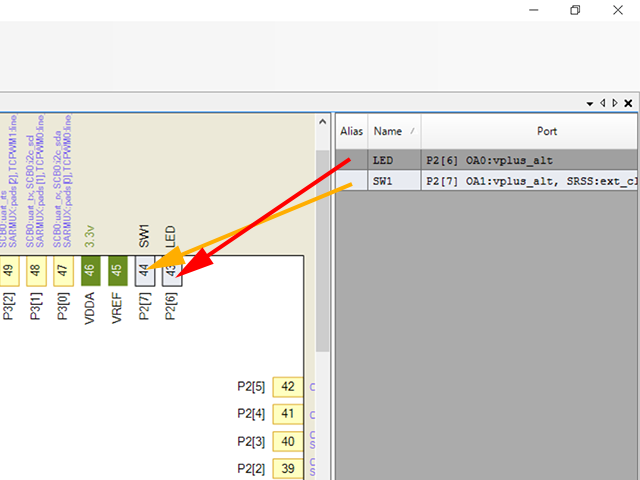The width and height of the screenshot is (640, 480).
Task: Click the LED label above pin 43
Action: (171, 237)
